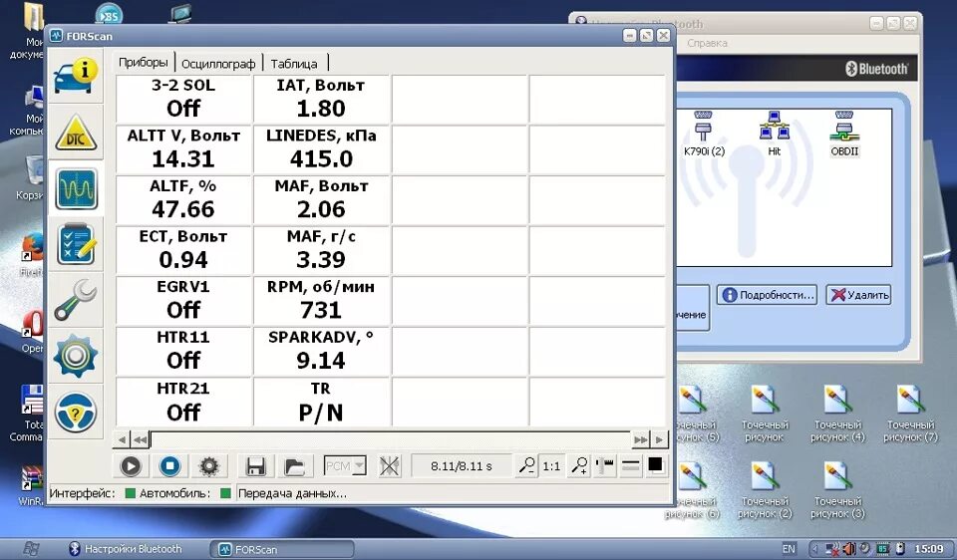Switch to the Таблица tab

pyautogui.click(x=294, y=64)
